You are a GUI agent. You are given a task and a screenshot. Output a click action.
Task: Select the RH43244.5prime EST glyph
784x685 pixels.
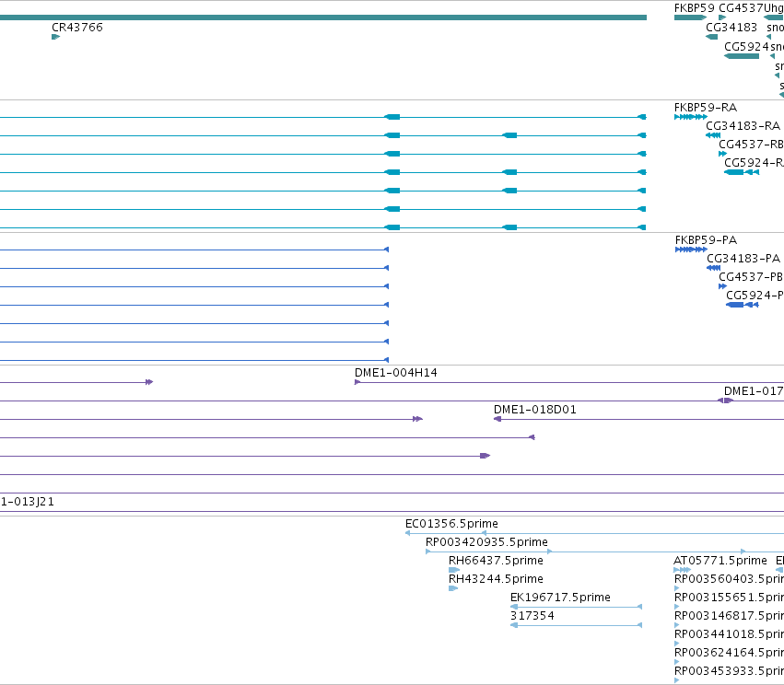(x=453, y=588)
